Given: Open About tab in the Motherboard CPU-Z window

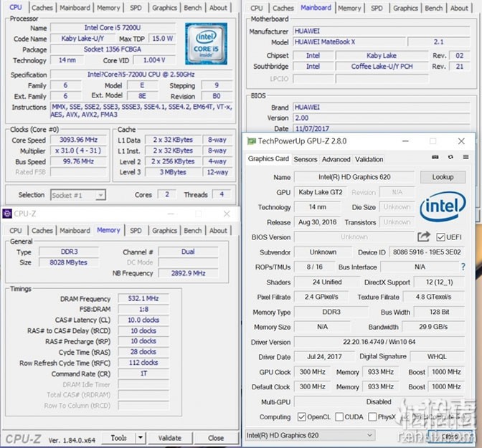Looking at the screenshot, I should coord(459,8).
